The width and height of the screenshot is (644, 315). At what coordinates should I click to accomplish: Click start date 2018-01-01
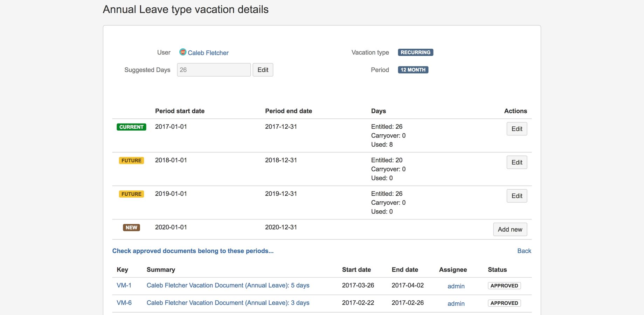171,160
